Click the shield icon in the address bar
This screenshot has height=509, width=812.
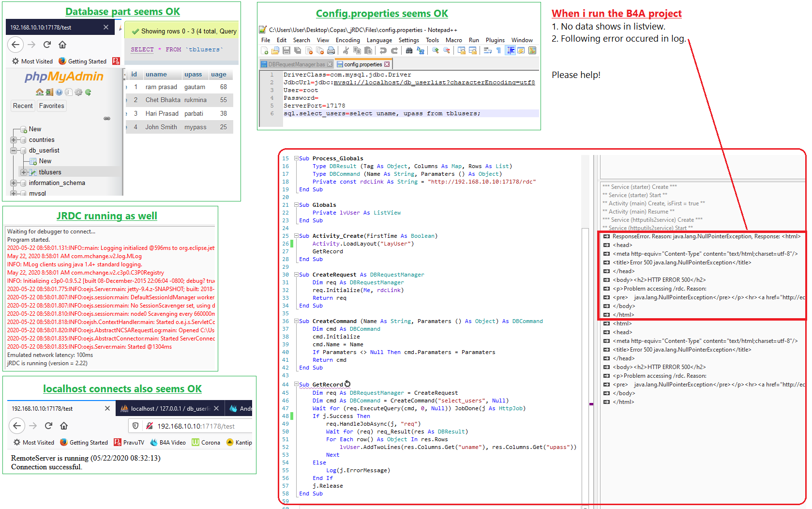[x=135, y=426]
